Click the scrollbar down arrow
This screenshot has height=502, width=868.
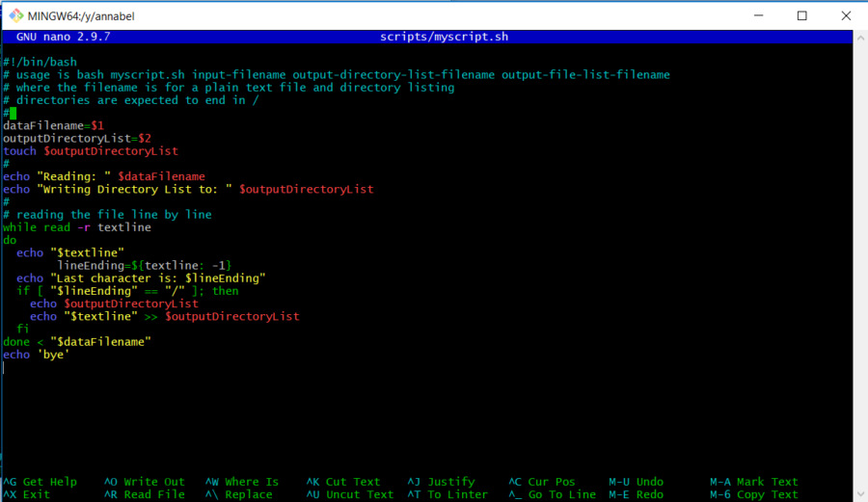[x=859, y=493]
